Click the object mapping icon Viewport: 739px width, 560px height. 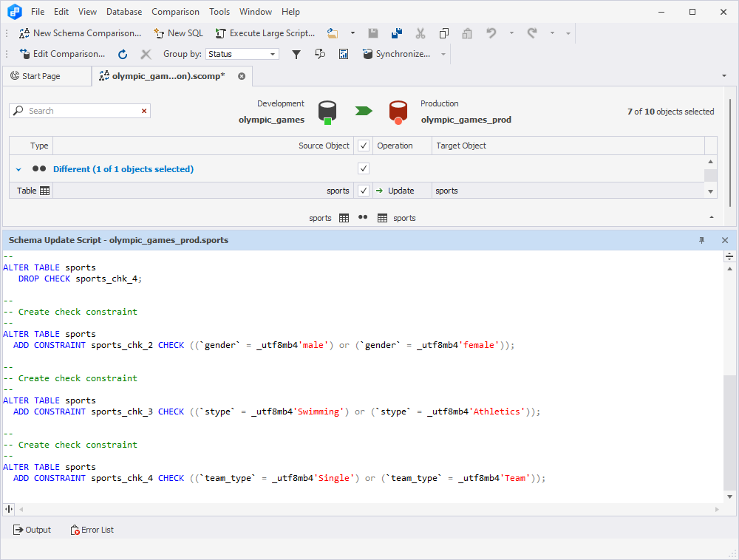(x=320, y=54)
